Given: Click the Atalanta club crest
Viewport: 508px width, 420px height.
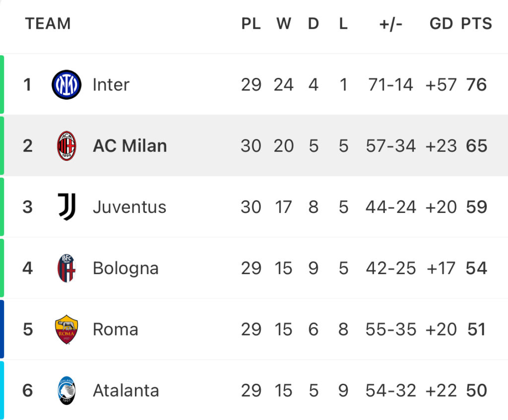Looking at the screenshot, I should 66,391.
